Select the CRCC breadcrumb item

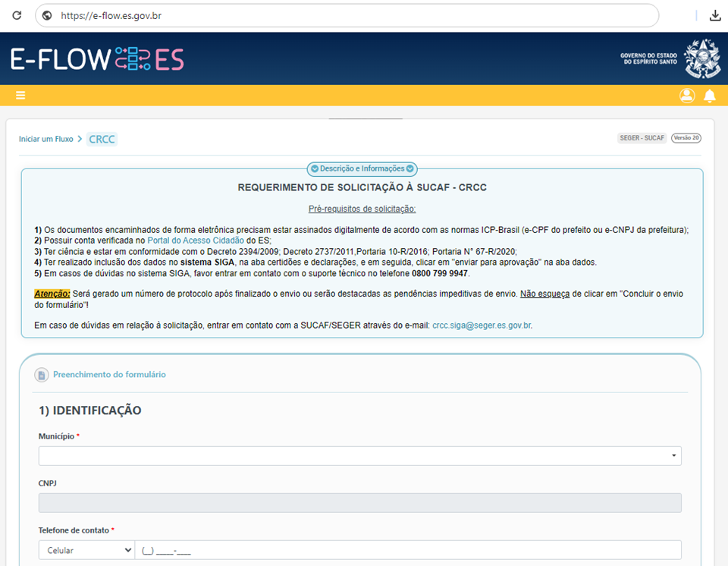pyautogui.click(x=102, y=139)
